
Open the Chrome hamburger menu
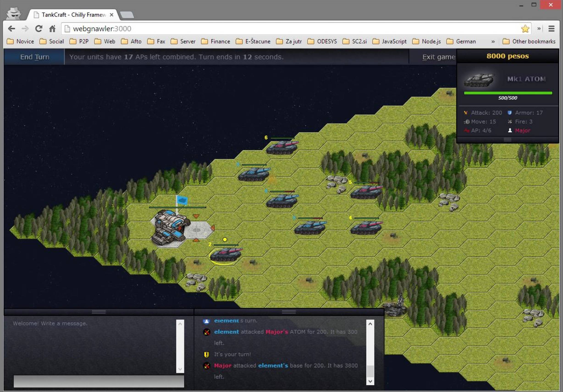tap(552, 29)
